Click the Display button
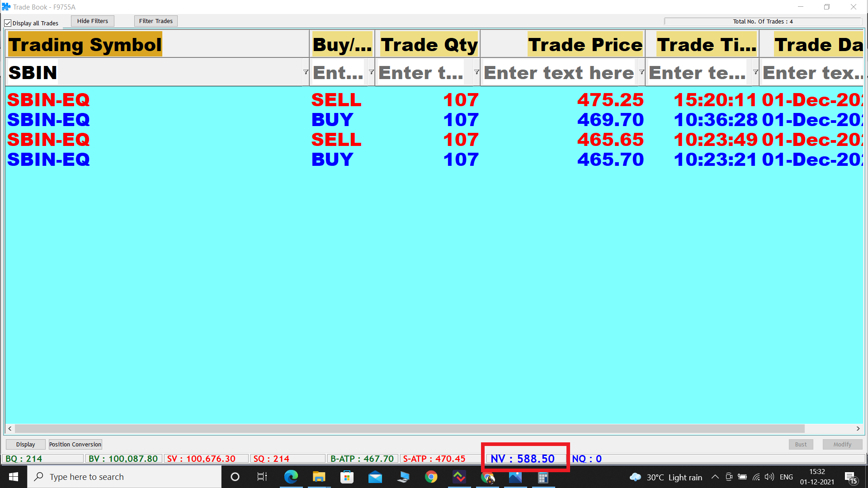Screen dimensions: 868x488 click(x=25, y=444)
